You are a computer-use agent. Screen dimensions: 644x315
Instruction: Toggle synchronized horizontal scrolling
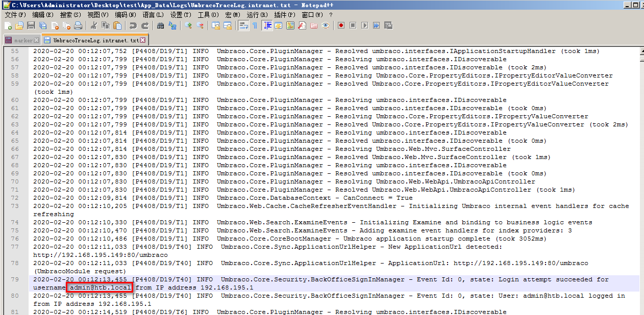coord(228,25)
